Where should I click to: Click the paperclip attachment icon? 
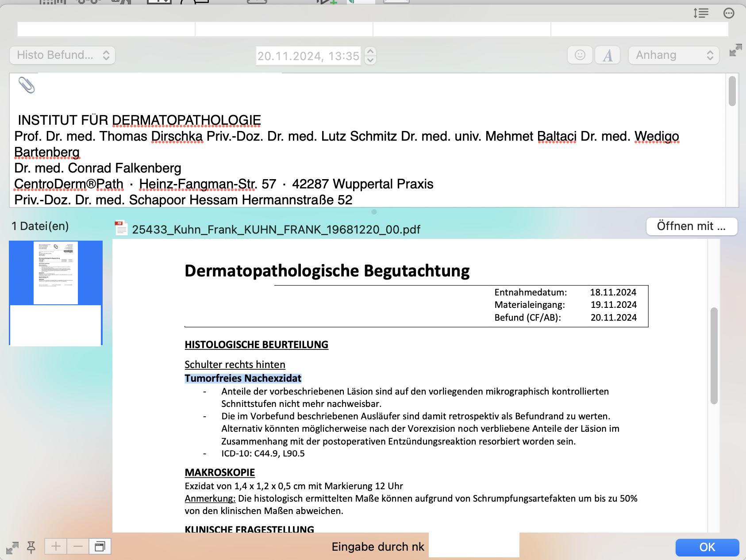[27, 85]
